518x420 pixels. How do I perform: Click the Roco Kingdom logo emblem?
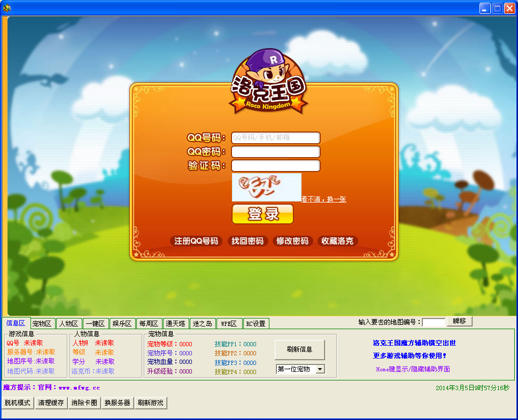click(x=268, y=82)
